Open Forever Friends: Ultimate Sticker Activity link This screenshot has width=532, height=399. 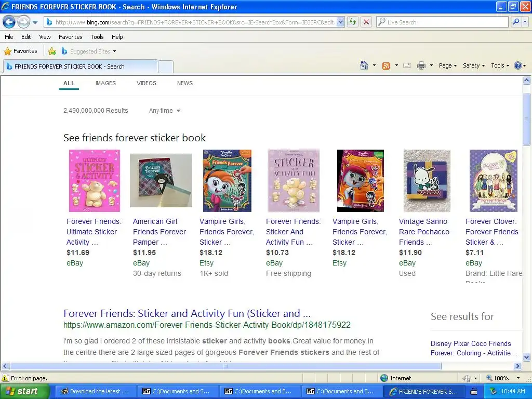(94, 232)
